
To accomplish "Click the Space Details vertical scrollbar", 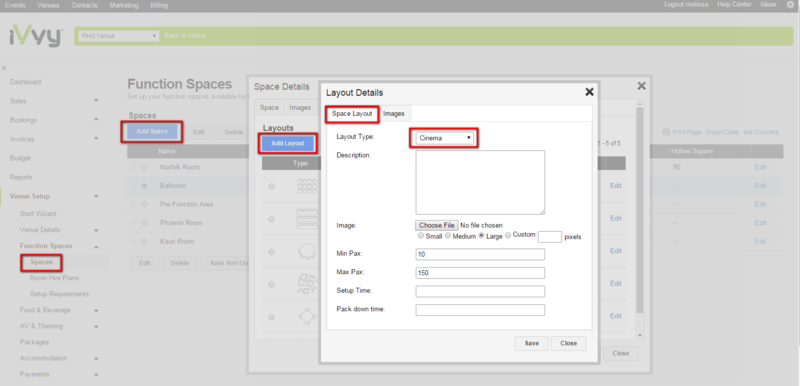I will pos(640,210).
